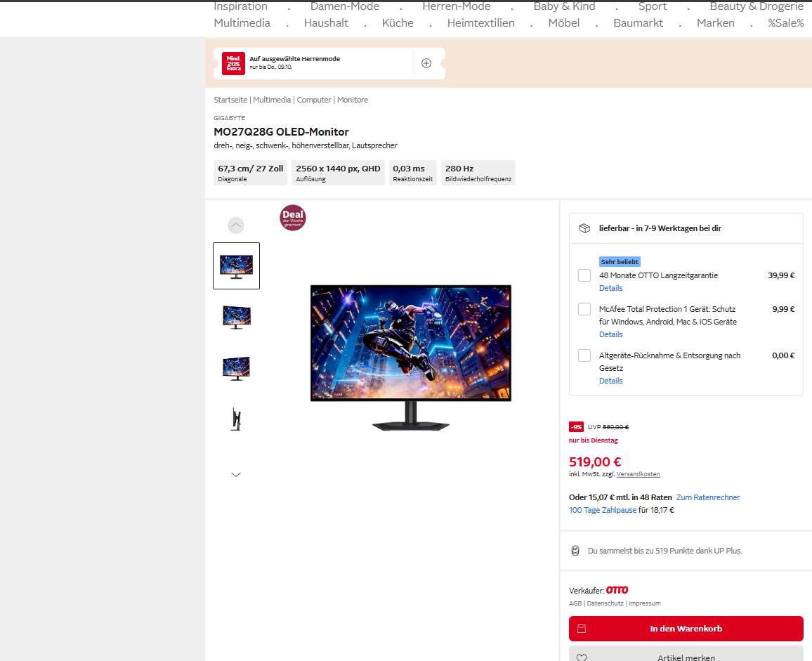Open 100 Tage Zahlpause link
812x661 pixels.
pos(603,510)
